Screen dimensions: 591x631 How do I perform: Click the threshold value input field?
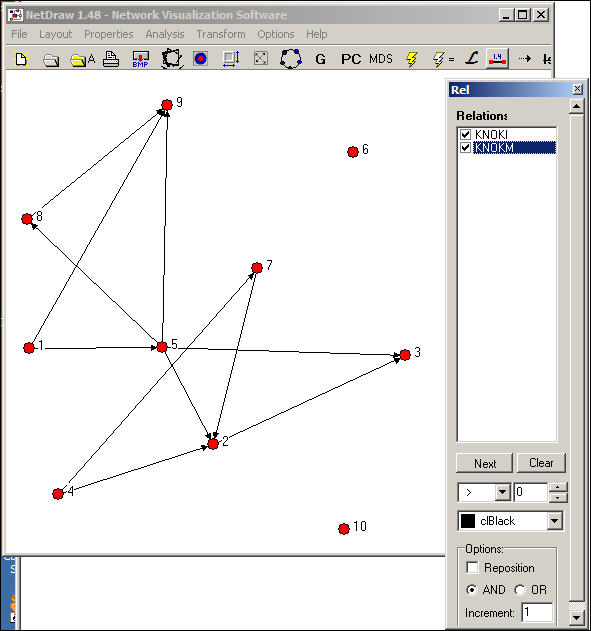tap(530, 492)
